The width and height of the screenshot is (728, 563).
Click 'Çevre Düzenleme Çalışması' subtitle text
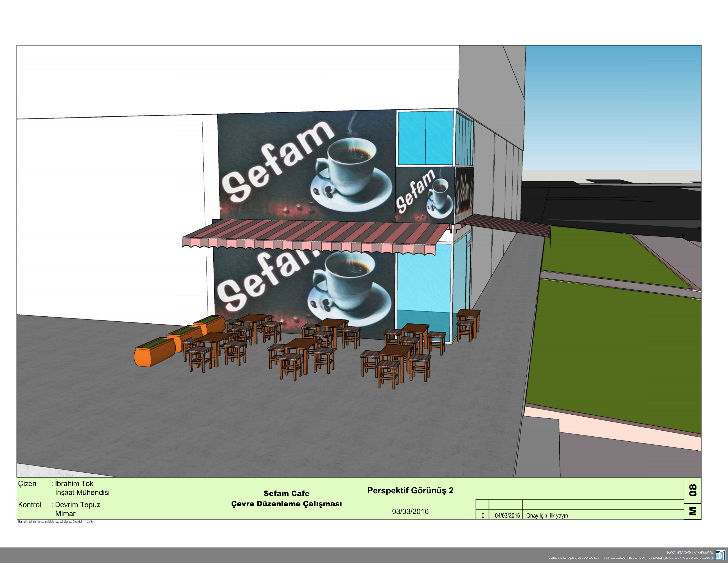(286, 504)
